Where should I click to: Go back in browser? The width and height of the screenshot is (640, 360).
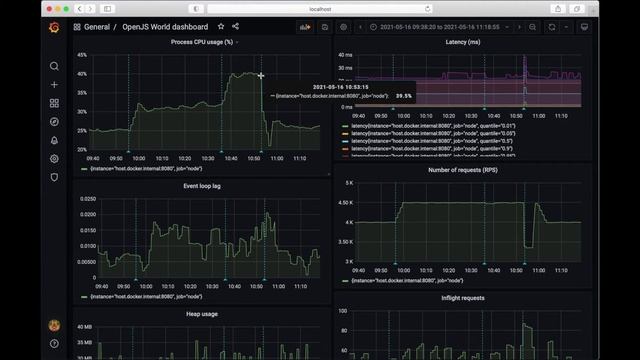(80, 9)
